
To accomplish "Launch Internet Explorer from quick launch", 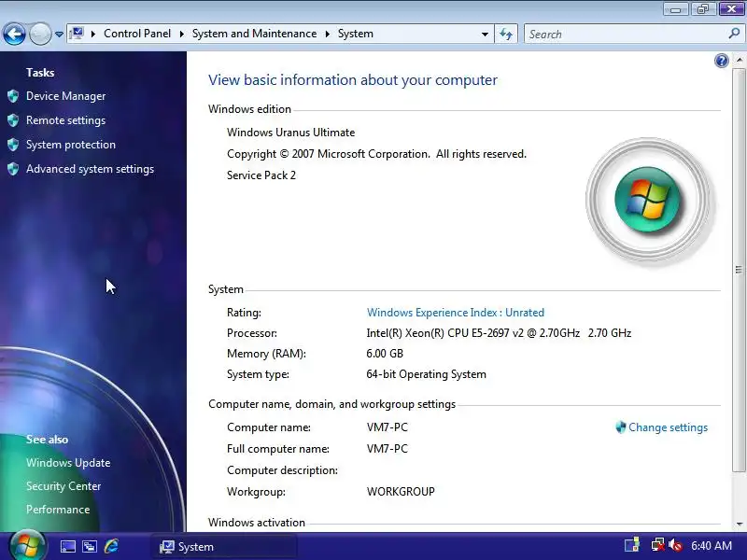I will coord(111,546).
